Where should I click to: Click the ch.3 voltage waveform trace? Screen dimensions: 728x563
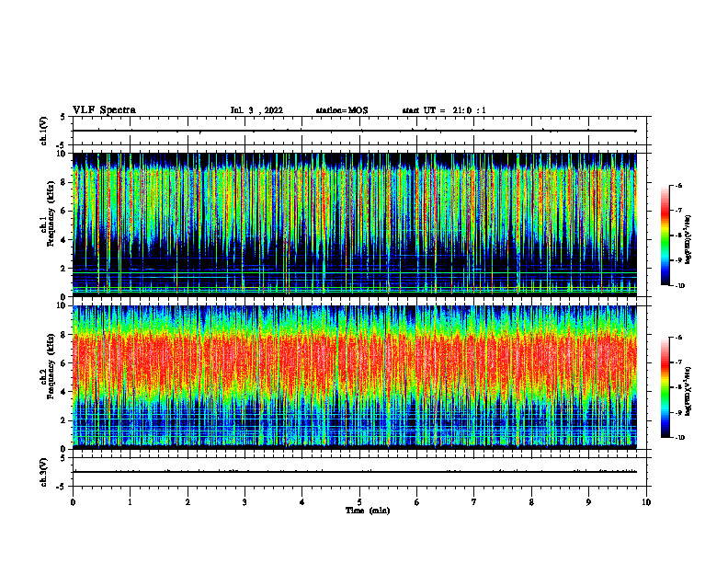[x=355, y=472]
